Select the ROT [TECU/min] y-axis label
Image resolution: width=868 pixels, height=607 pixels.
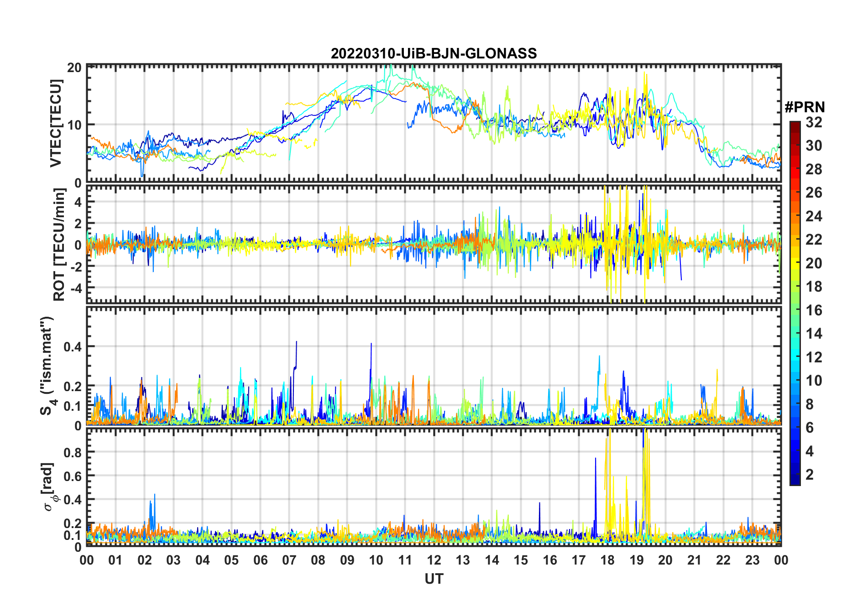pos(59,245)
